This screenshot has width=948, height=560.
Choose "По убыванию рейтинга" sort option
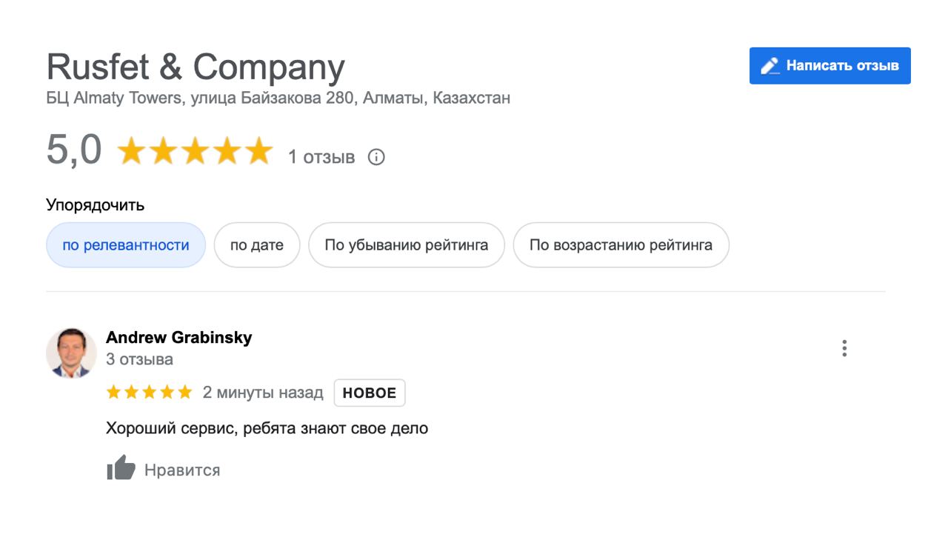point(406,245)
